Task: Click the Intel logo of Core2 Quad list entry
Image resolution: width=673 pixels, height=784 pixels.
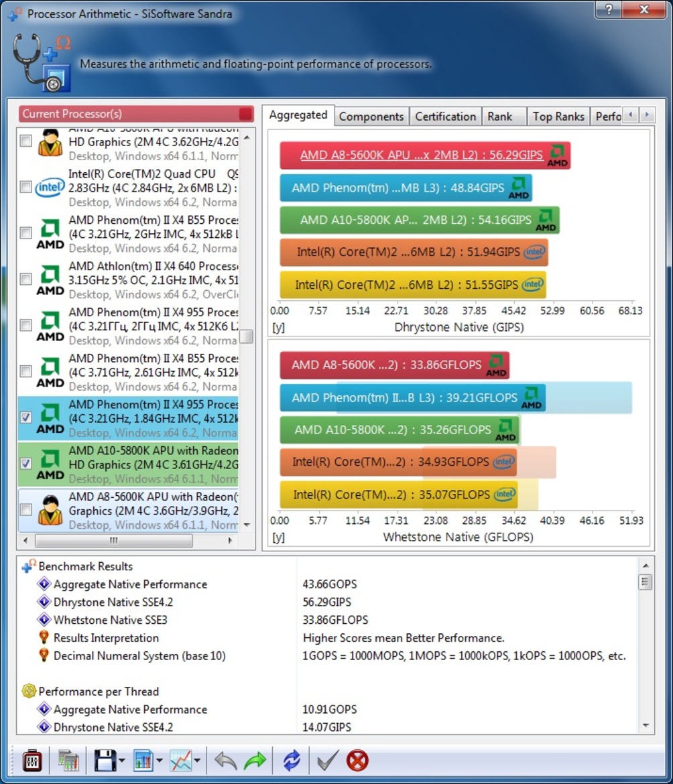Action: [50, 188]
